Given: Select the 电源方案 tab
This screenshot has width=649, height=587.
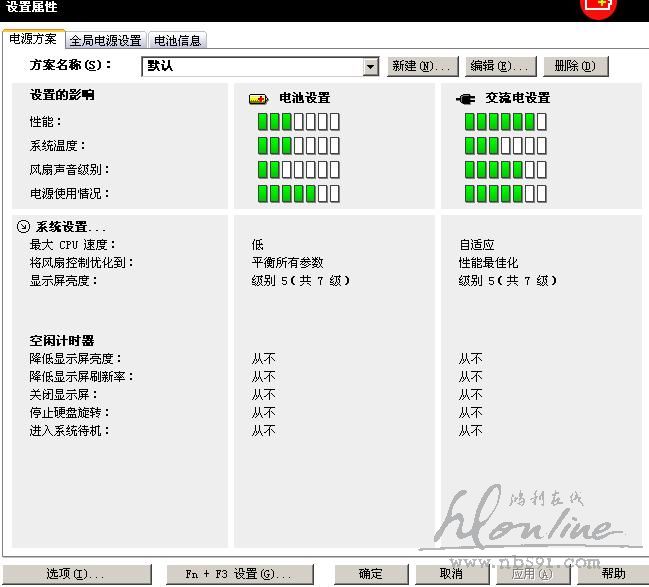Looking at the screenshot, I should 33,40.
